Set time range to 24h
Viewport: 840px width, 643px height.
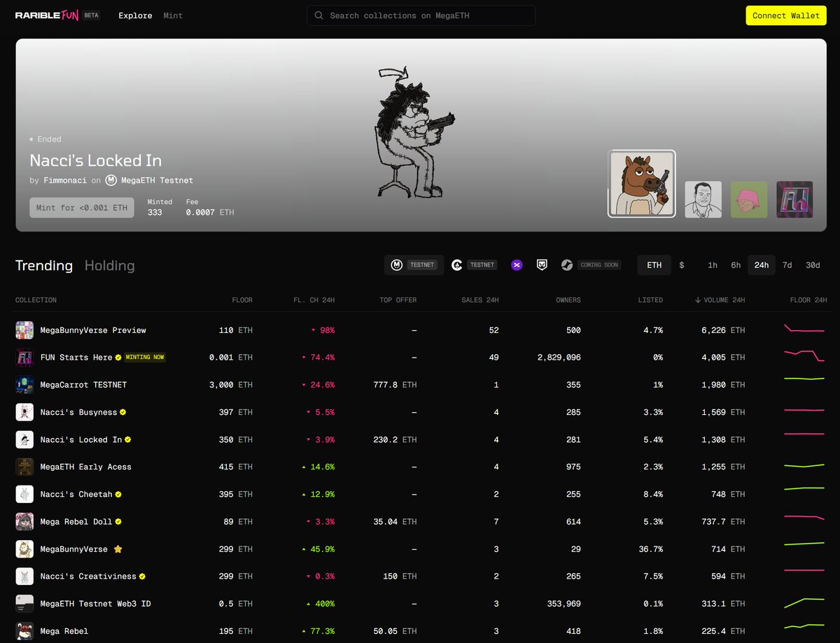pos(762,265)
